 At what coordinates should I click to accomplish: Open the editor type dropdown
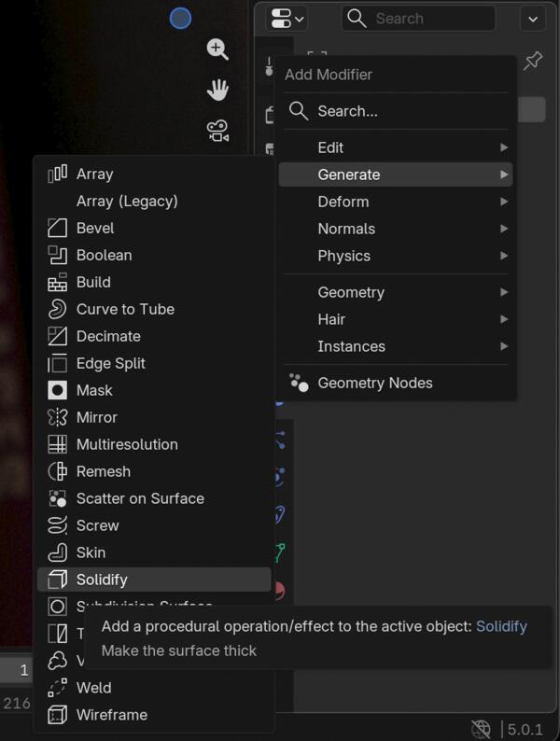[x=287, y=18]
